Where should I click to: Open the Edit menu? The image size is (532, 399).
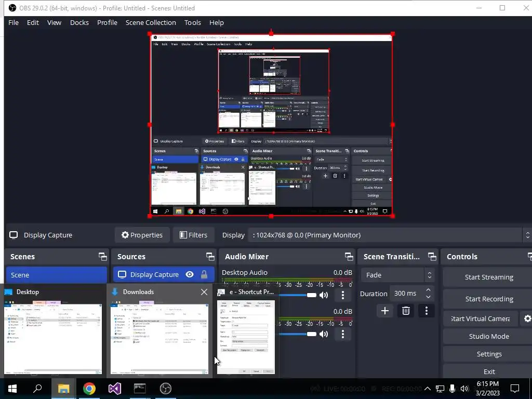(x=33, y=23)
